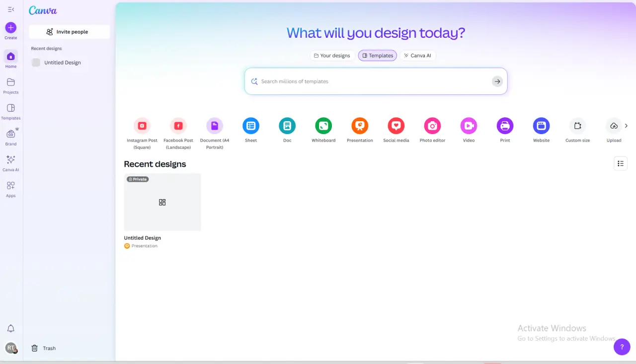Screen dimensions: 636x364
Task: Switch to Your designs tab
Action: pos(332,56)
